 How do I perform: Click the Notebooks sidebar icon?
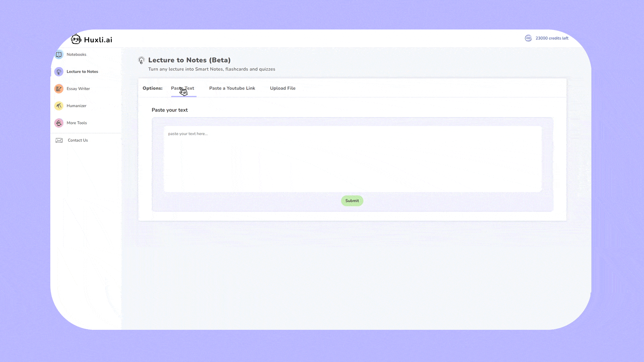tap(59, 54)
